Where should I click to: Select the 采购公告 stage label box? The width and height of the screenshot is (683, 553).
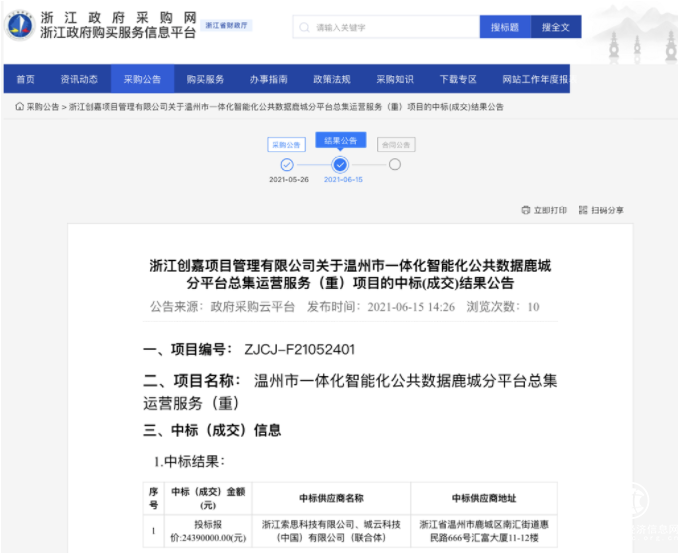(286, 145)
